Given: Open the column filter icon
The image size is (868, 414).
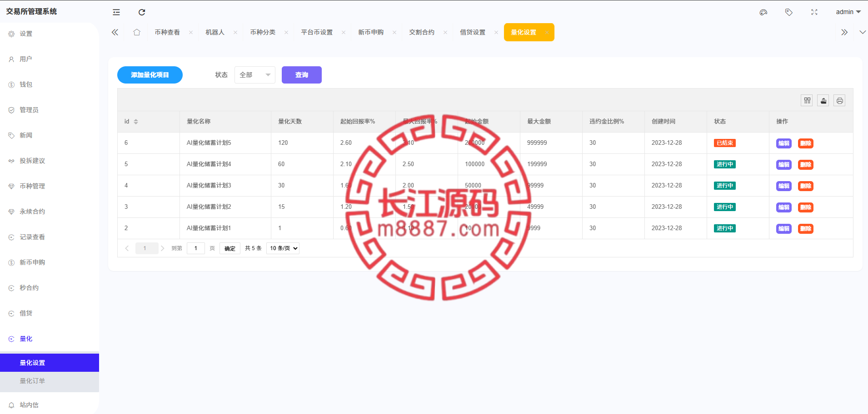Looking at the screenshot, I should pos(807,100).
